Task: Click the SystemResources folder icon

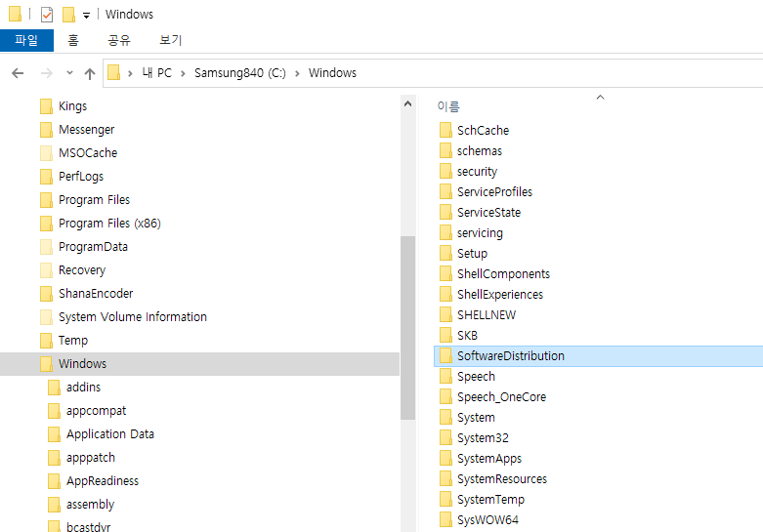Action: coord(445,478)
